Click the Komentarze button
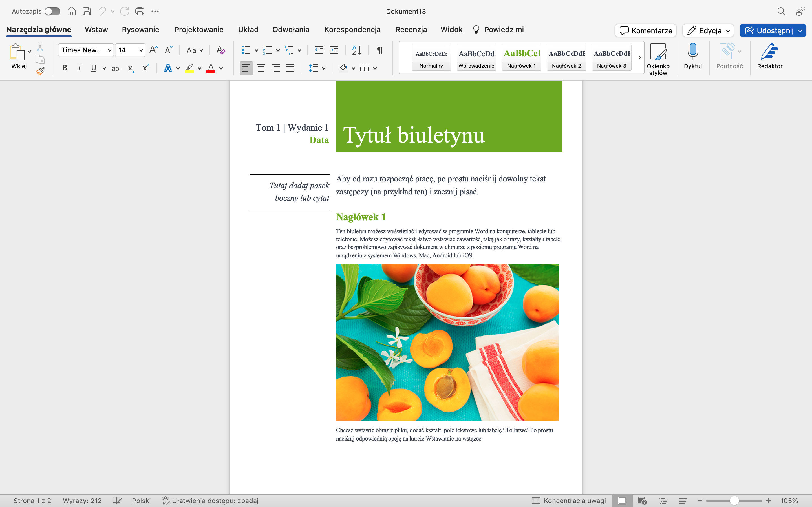812x507 pixels. tap(646, 30)
